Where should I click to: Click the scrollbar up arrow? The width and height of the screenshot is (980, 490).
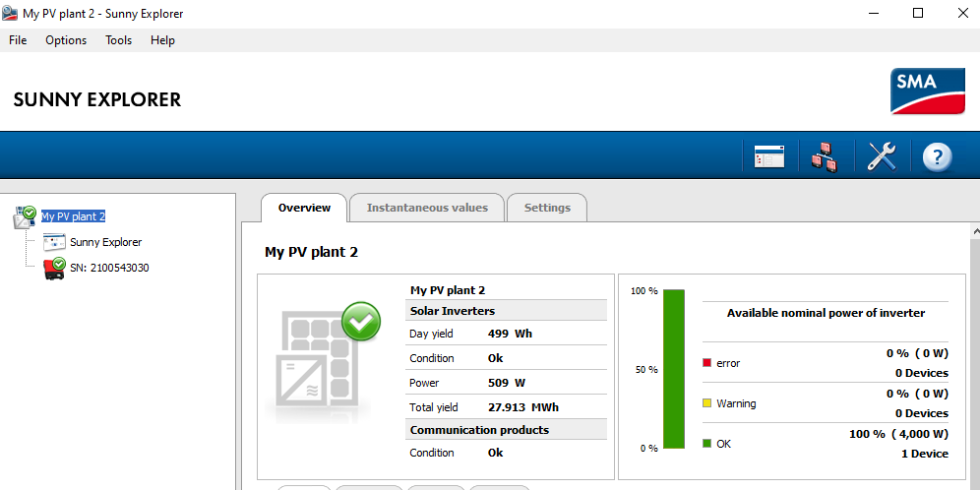pyautogui.click(x=975, y=230)
